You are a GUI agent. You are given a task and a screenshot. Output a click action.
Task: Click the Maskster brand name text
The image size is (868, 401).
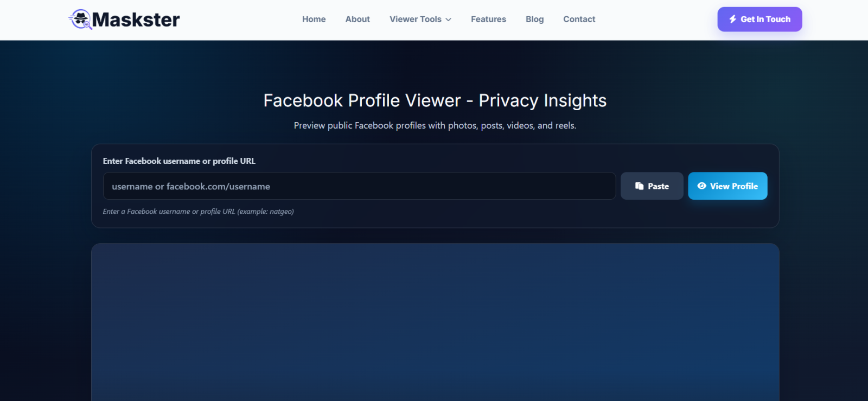point(136,20)
